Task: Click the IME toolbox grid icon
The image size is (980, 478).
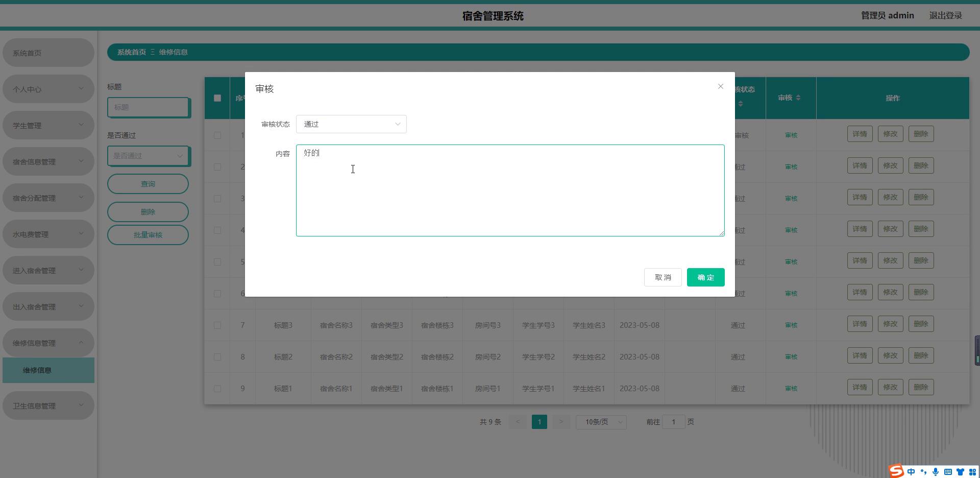Action: coord(972,472)
